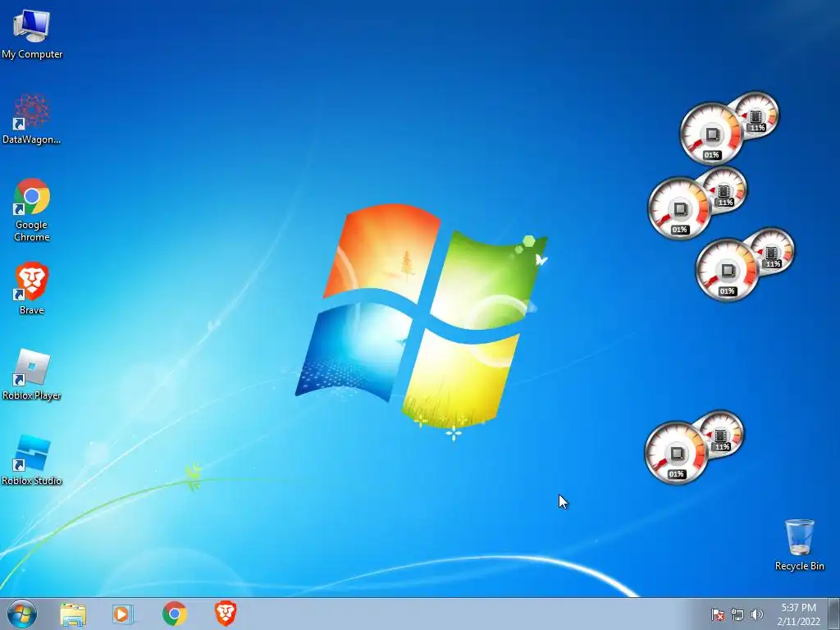Click the Show Desktop button beside the clock

click(834, 614)
